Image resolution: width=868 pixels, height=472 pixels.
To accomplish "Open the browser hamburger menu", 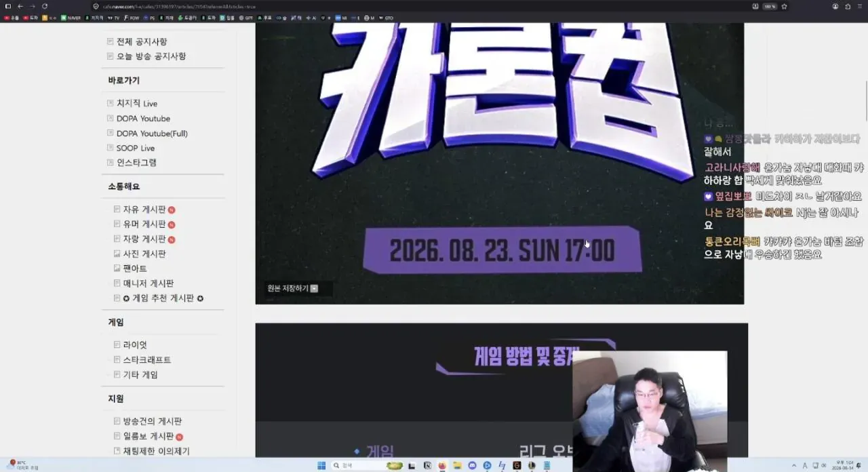I will pos(860,6).
